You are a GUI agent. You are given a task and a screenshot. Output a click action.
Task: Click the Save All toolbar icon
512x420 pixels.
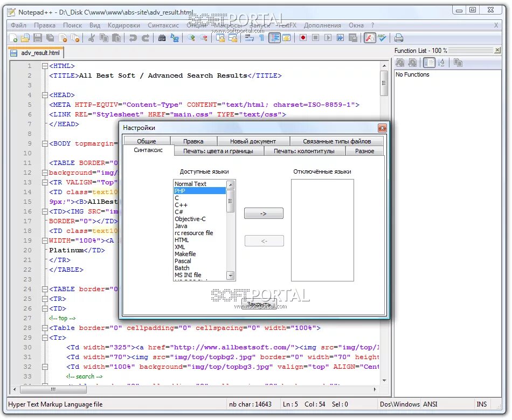(x=50, y=38)
